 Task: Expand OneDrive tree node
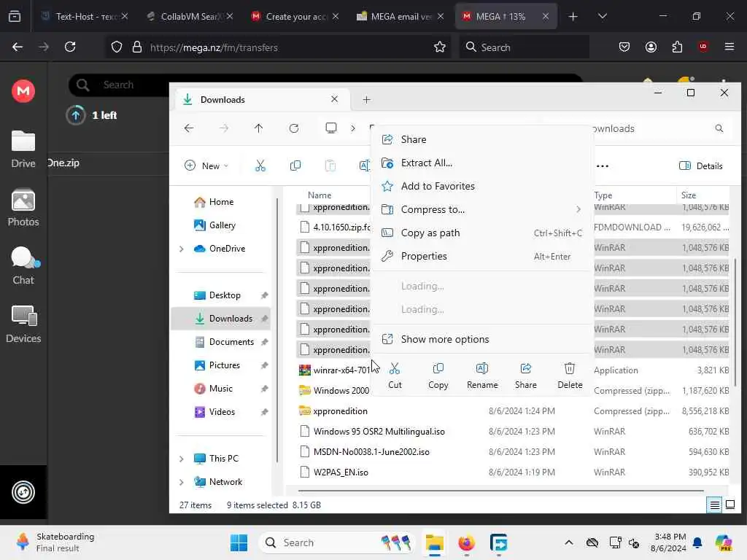coord(182,249)
